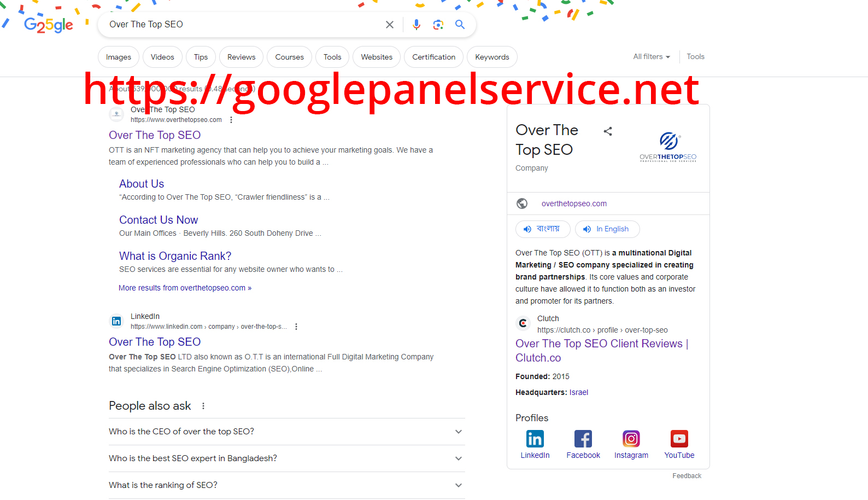The image size is (868, 500).
Task: Open more options for overthetopseo.com result
Action: coord(231,120)
